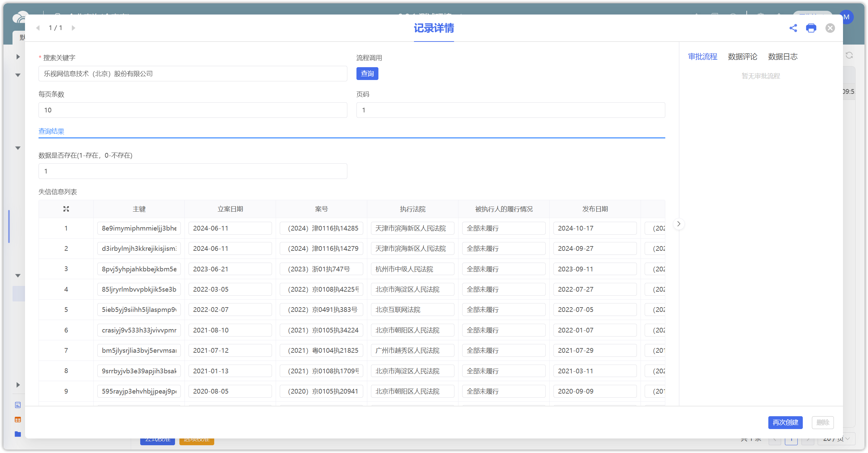Expand the dishonest-info table to fullscreen

tap(66, 209)
